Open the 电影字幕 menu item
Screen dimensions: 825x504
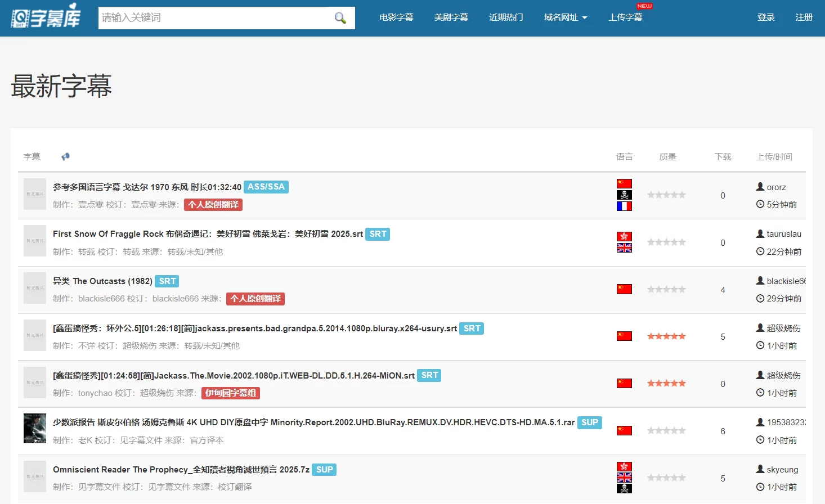(x=396, y=17)
